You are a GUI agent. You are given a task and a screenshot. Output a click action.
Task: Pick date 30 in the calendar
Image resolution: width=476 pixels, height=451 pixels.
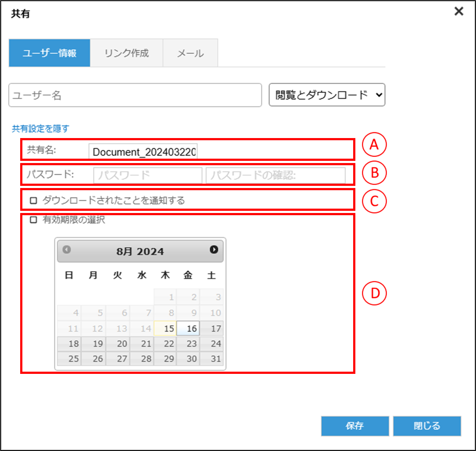click(188, 359)
